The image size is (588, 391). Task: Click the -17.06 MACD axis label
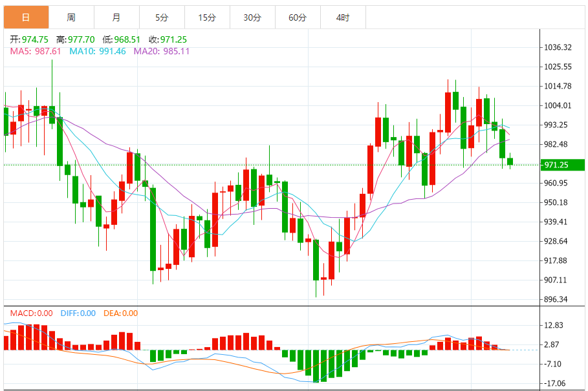pos(555,383)
